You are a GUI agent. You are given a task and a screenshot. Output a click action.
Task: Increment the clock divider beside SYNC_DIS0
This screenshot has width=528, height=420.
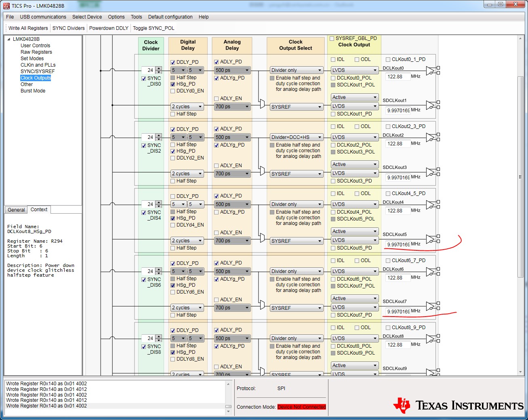[x=158, y=68]
